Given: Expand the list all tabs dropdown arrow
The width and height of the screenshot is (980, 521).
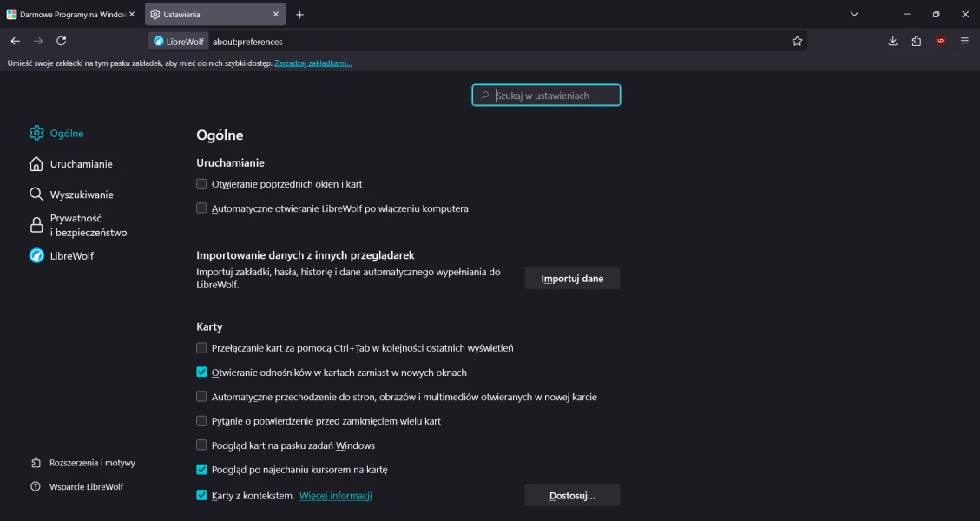Looking at the screenshot, I should click(854, 15).
